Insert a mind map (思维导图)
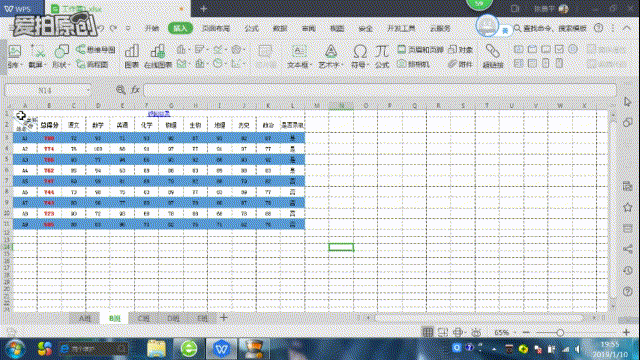 click(96, 49)
